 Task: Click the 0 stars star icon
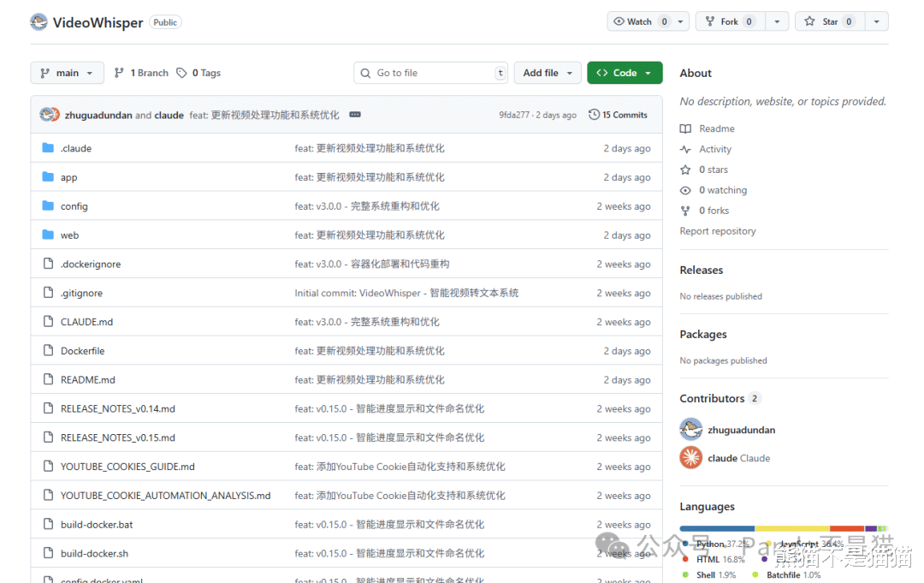685,170
